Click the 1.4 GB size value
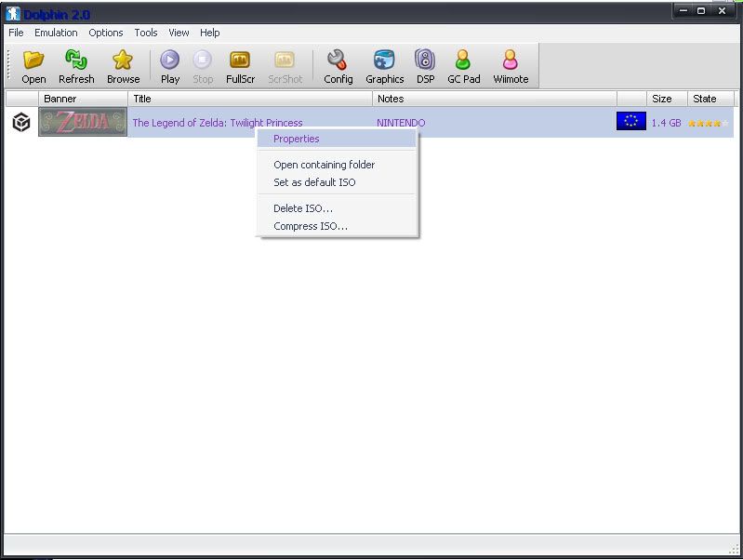Image resolution: width=743 pixels, height=560 pixels. point(666,123)
